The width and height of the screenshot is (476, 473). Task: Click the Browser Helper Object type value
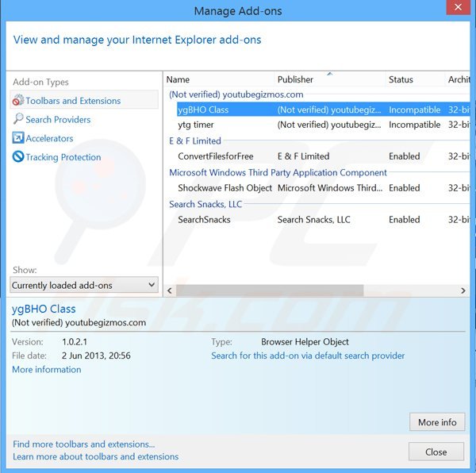click(305, 342)
